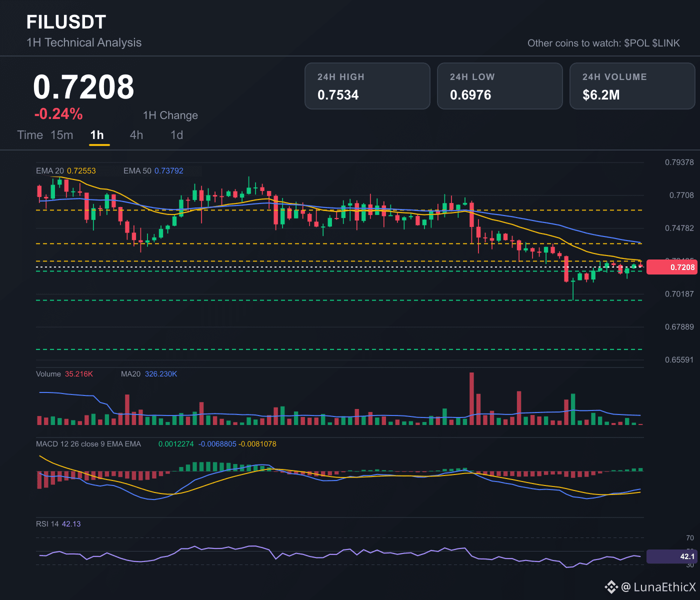700x600 pixels.
Task: Click the "1H Technical Analysis" subtitle
Action: (84, 42)
